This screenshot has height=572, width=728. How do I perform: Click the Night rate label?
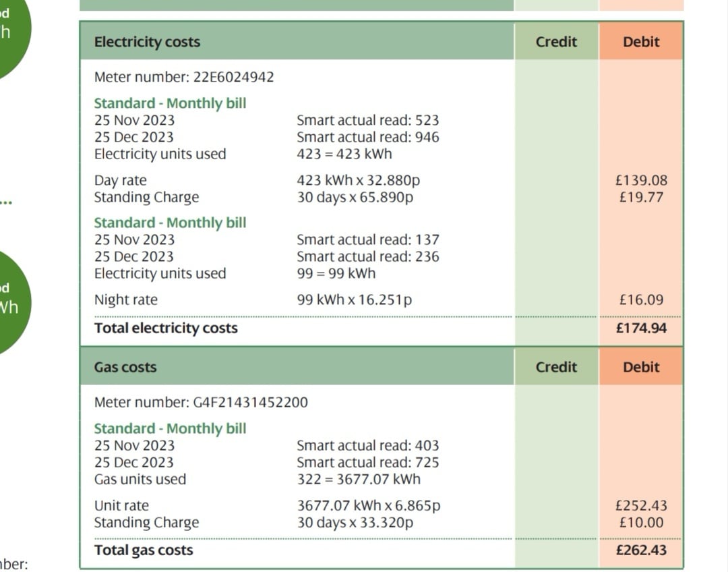(125, 300)
